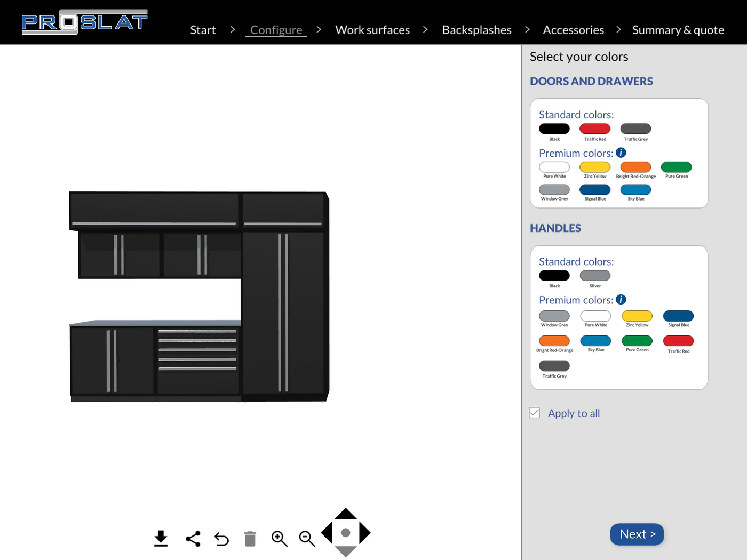This screenshot has width=747, height=560.
Task: Click the undo arrow icon
Action: (x=221, y=539)
